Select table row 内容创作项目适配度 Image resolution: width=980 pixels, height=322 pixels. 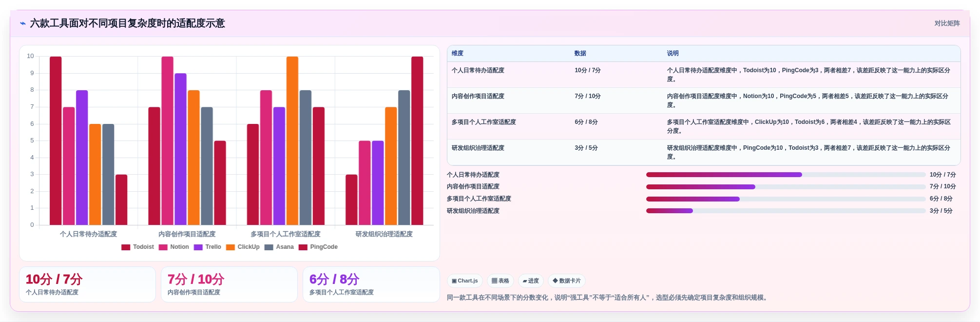click(704, 101)
